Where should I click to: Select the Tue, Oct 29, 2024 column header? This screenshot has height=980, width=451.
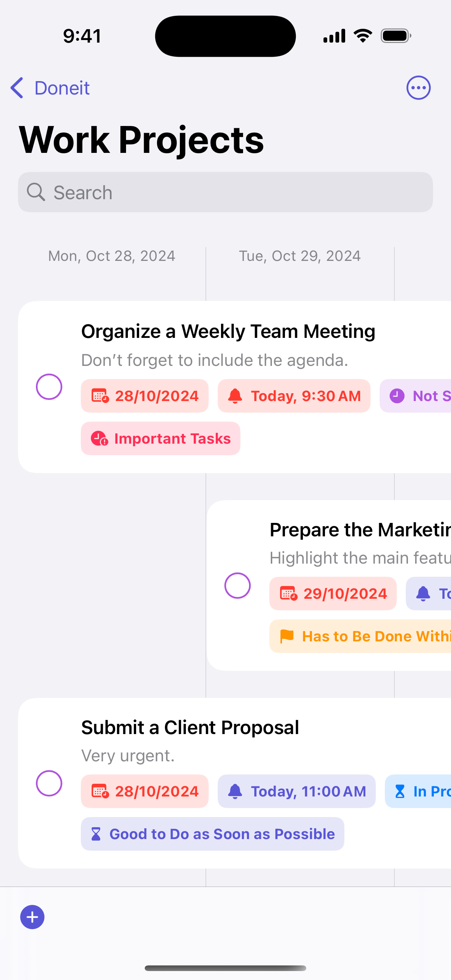click(300, 256)
